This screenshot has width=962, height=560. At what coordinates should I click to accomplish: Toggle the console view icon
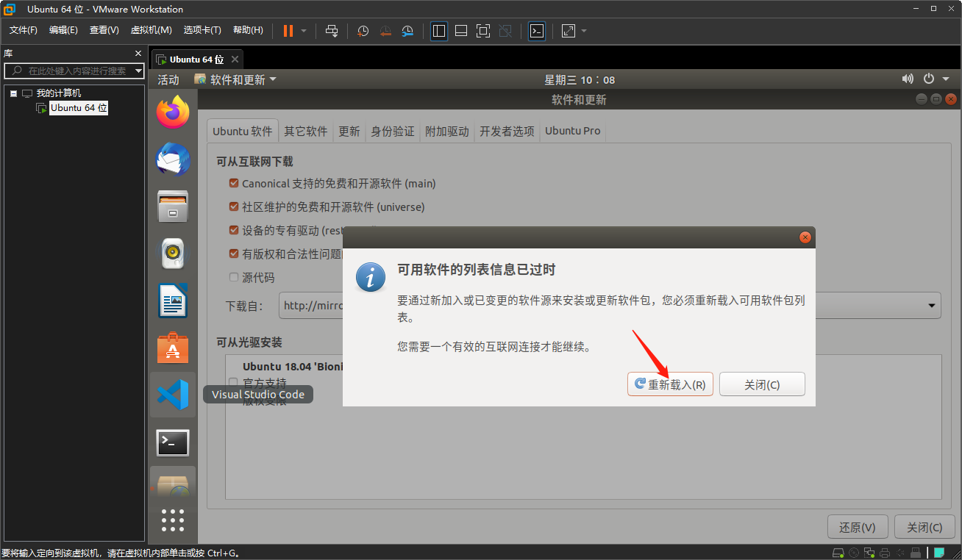point(537,31)
